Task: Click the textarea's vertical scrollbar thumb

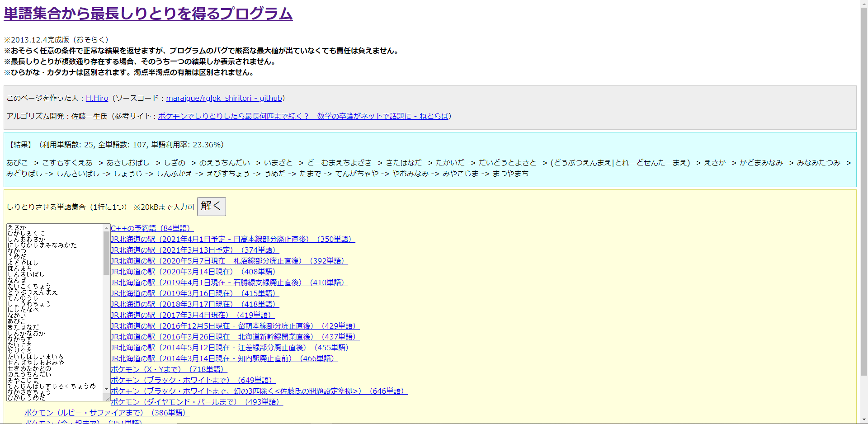Action: pyautogui.click(x=107, y=253)
